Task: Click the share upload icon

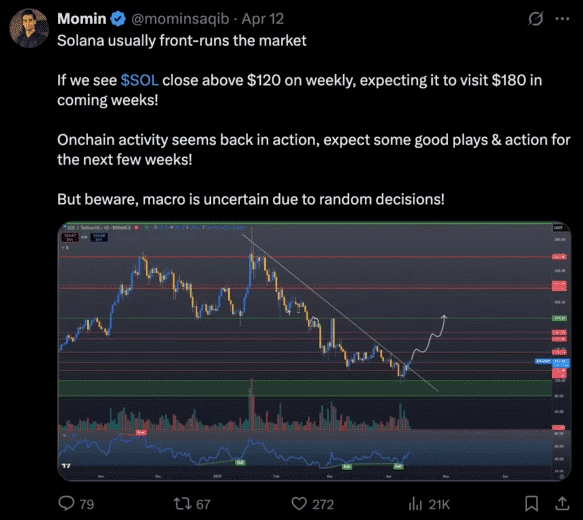Action: point(562,503)
